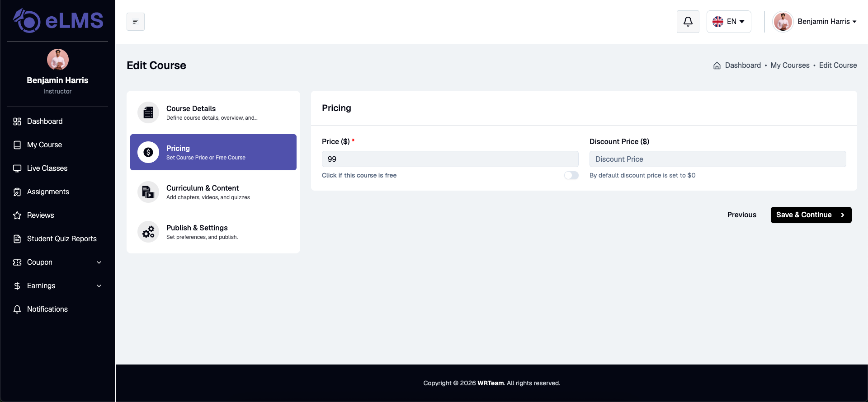
Task: Open My Courses breadcrumb link
Action: 790,65
